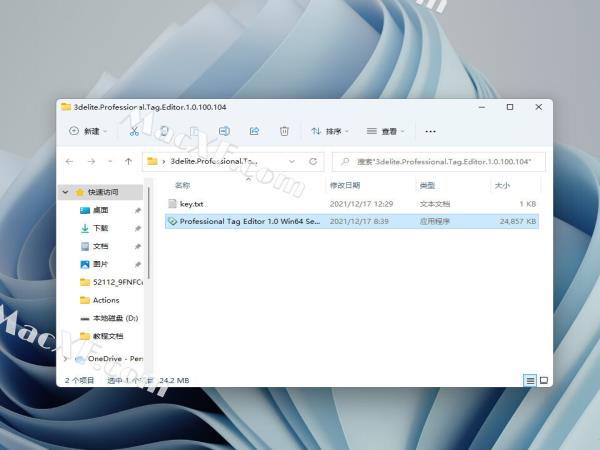This screenshot has height=450, width=600.
Task: Unpin Downloads (下载) via pin icon
Action: [x=138, y=228]
